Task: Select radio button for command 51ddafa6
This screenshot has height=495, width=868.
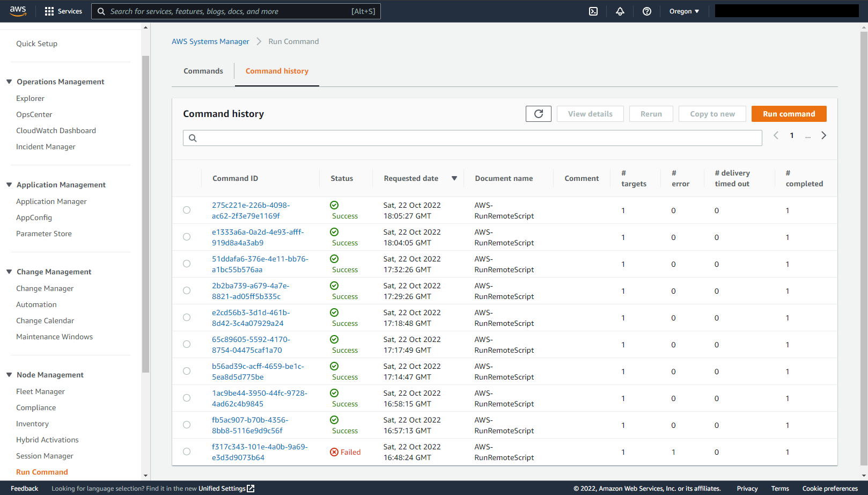Action: [187, 264]
